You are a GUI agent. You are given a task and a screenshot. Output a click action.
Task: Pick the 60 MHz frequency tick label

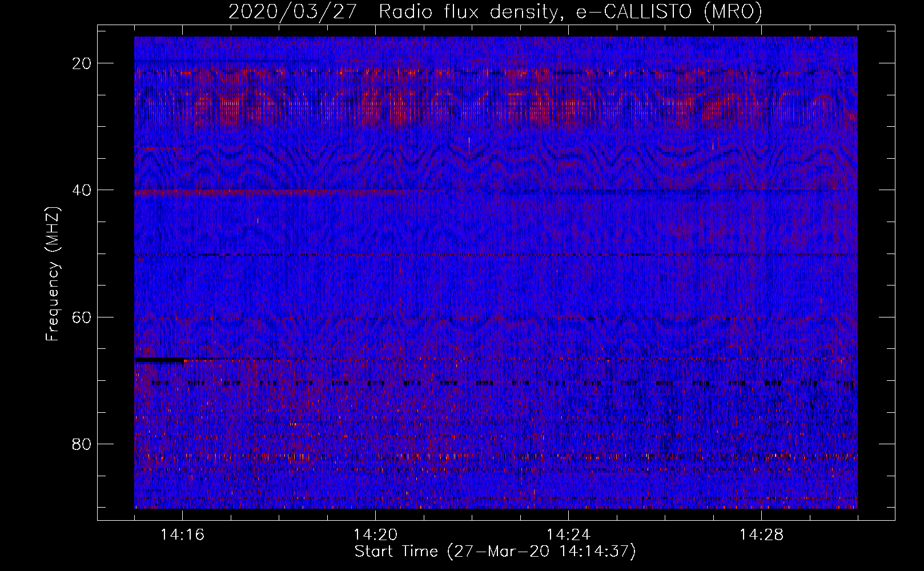tap(82, 317)
